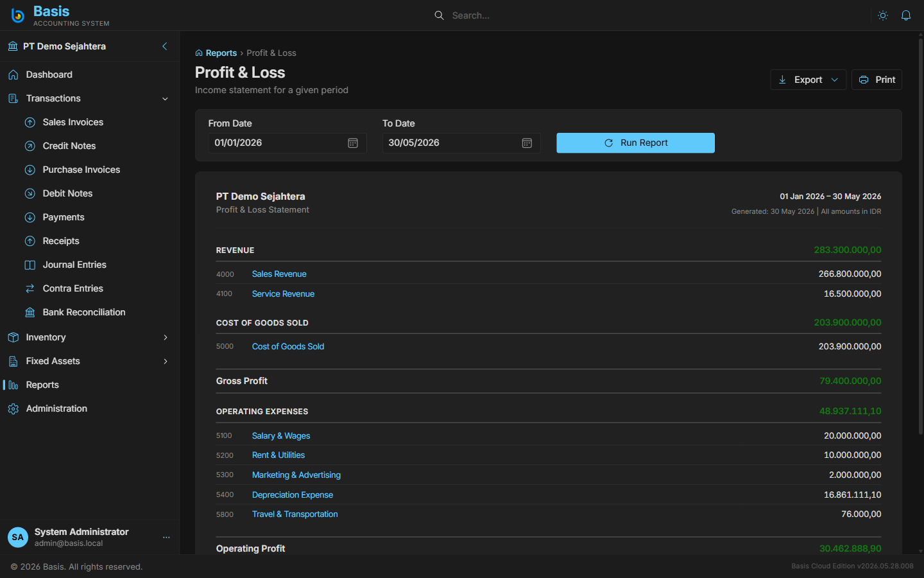This screenshot has width=924, height=578.
Task: Open user options ellipsis menu
Action: 166,537
